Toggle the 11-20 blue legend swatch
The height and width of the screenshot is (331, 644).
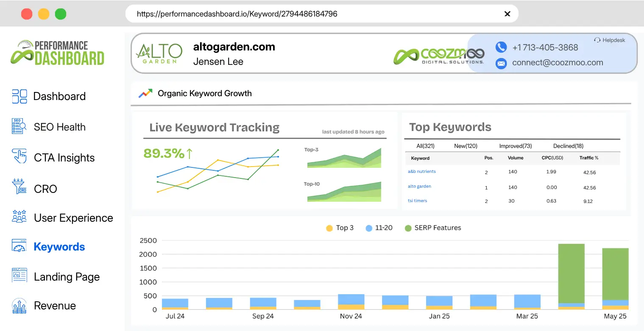368,228
